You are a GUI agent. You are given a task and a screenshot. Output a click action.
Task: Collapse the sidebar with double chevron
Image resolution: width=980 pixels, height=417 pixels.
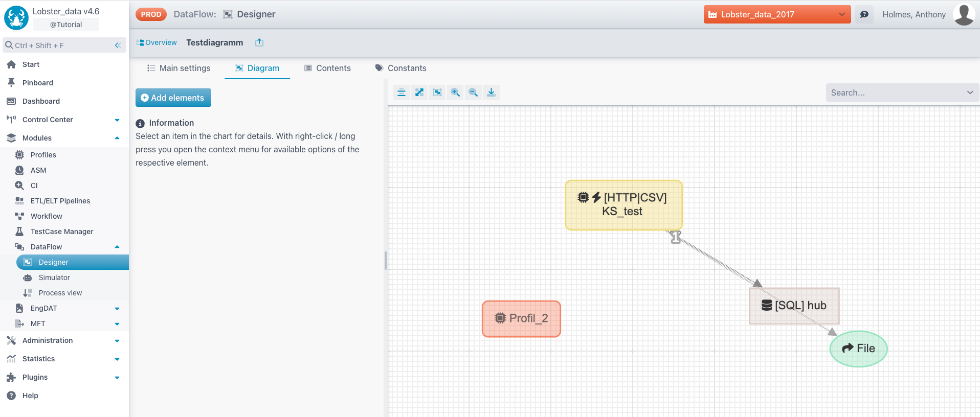point(118,45)
